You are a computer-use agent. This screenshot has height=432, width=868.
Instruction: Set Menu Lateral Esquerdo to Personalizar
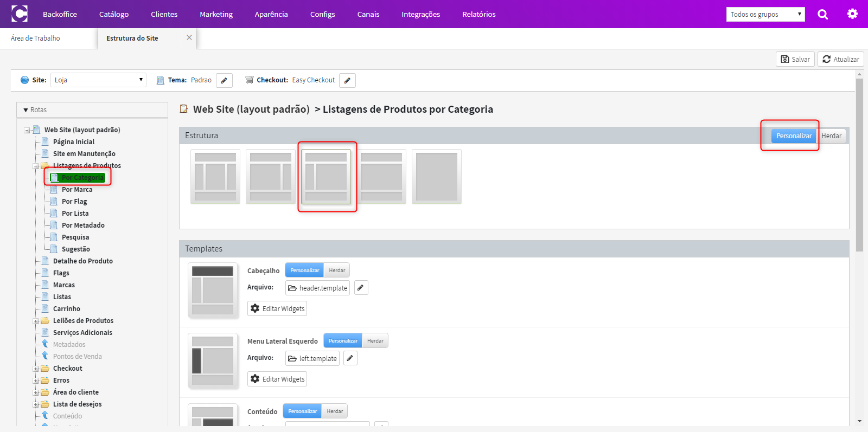coord(343,340)
